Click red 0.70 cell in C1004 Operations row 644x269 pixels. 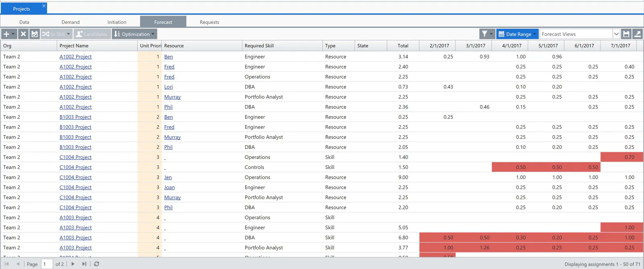tap(621, 157)
